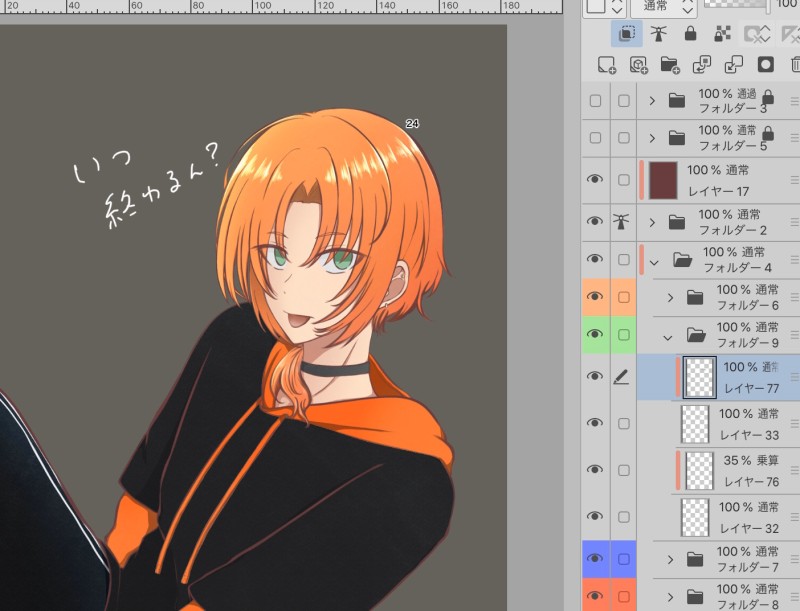Select the 35 % 乗算 レイヤー 76 label

(752, 471)
